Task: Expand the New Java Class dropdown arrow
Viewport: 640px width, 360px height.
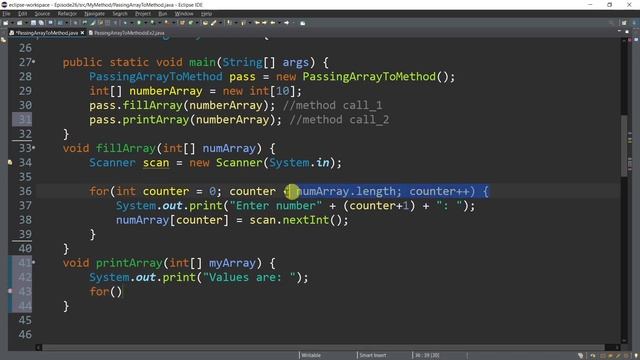Action: pyautogui.click(x=197, y=23)
